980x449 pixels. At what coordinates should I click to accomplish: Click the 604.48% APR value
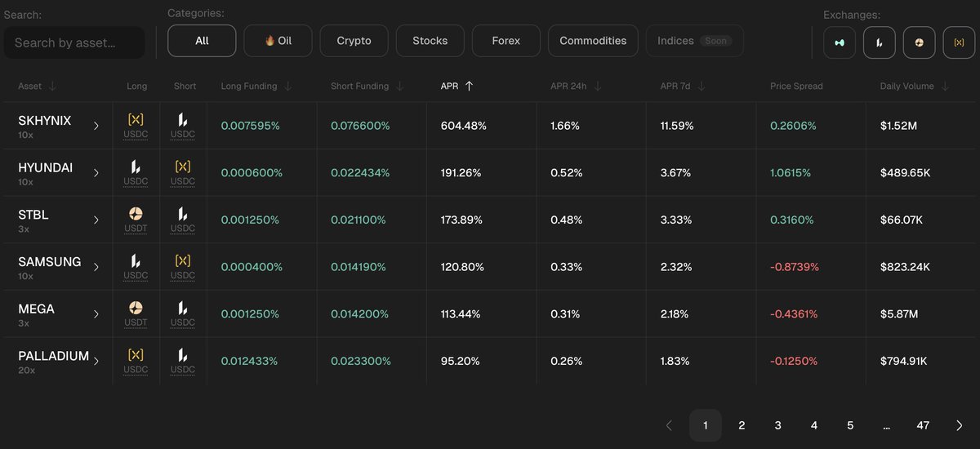(x=463, y=126)
